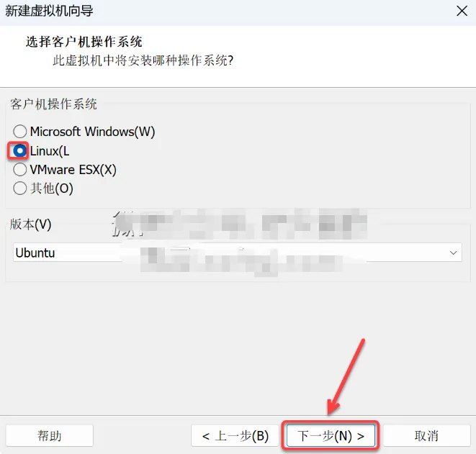Click the VMware ESX(X) label text
This screenshot has width=476, height=454.
point(73,170)
